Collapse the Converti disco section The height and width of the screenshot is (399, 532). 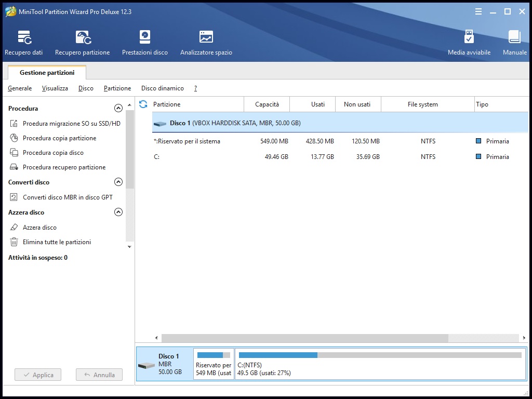(x=118, y=182)
